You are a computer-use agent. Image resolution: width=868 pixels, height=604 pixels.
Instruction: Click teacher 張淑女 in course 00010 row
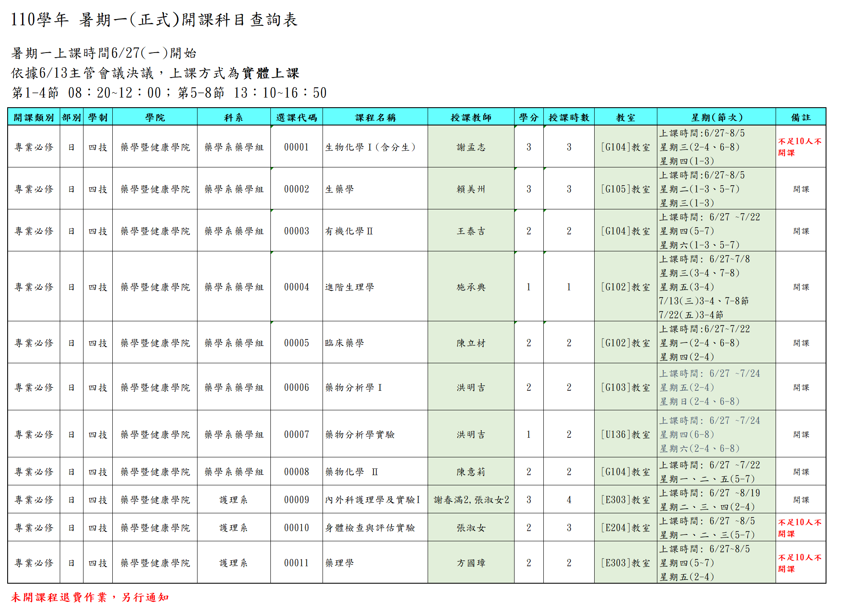pos(471,528)
